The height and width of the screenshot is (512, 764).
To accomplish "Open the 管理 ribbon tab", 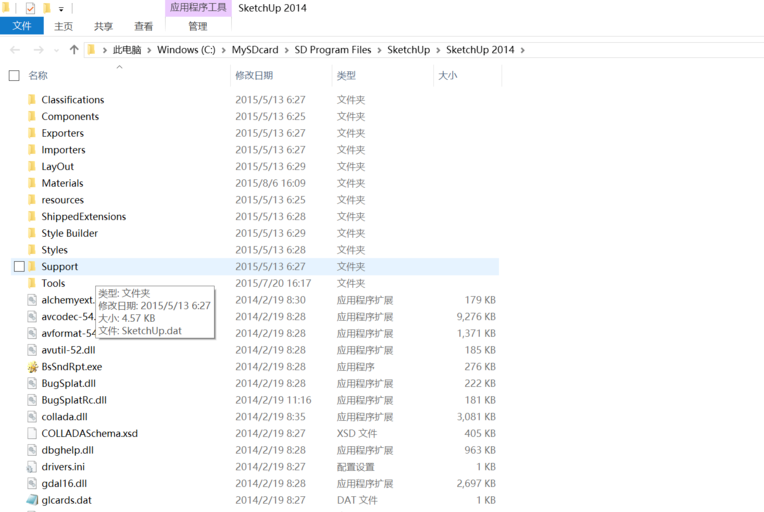I will pyautogui.click(x=198, y=26).
